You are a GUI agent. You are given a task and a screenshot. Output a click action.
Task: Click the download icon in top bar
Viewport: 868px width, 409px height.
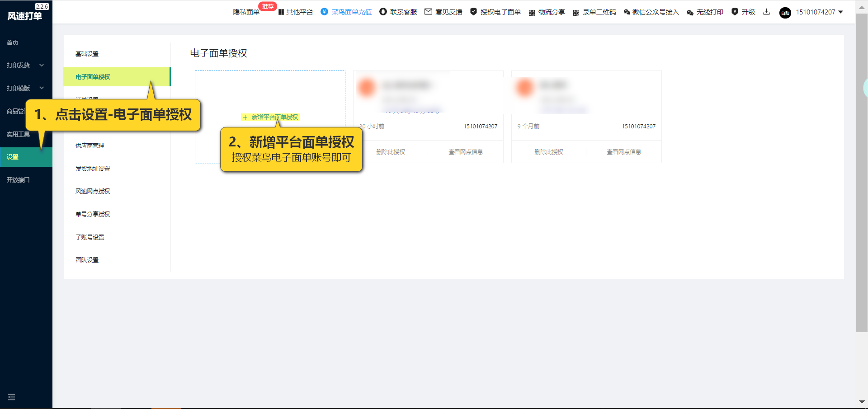pyautogui.click(x=766, y=12)
